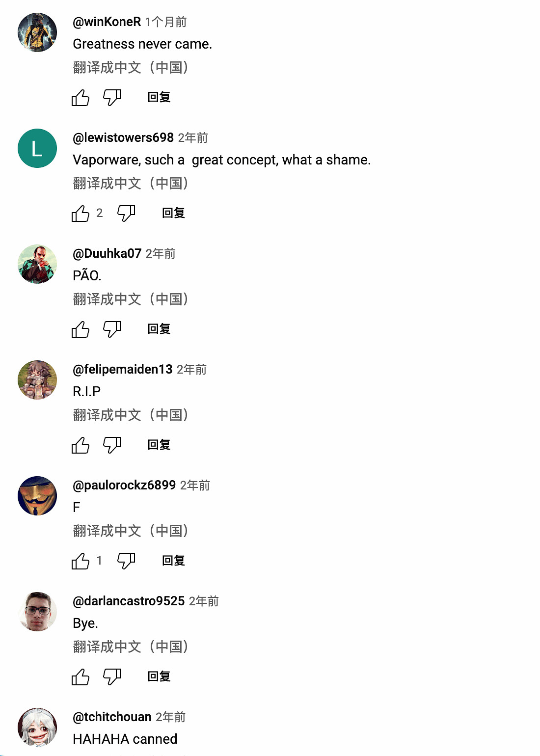The width and height of the screenshot is (540, 756).
Task: Open @lewistowers698's channel from the username
Action: coord(123,137)
